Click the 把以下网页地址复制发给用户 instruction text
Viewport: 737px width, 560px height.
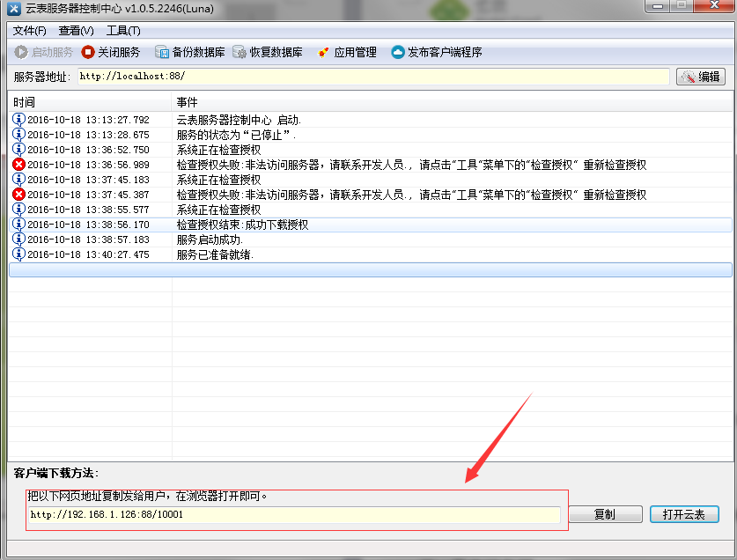147,496
